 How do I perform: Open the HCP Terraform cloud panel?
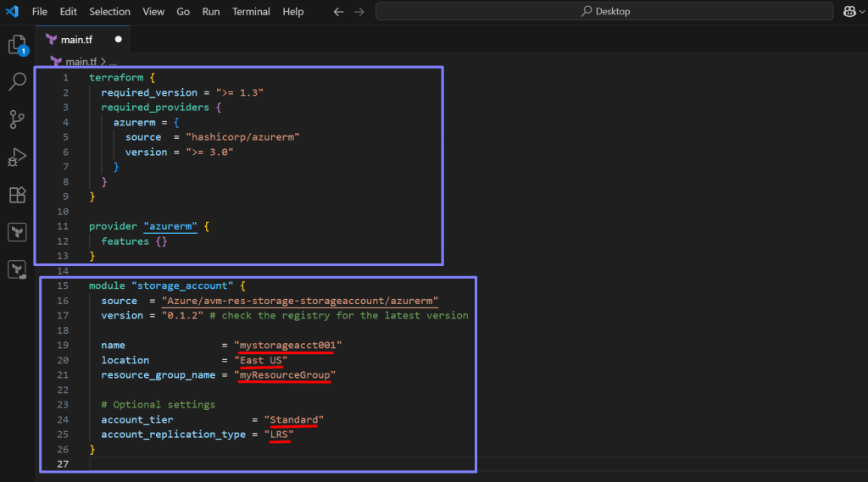[x=17, y=269]
